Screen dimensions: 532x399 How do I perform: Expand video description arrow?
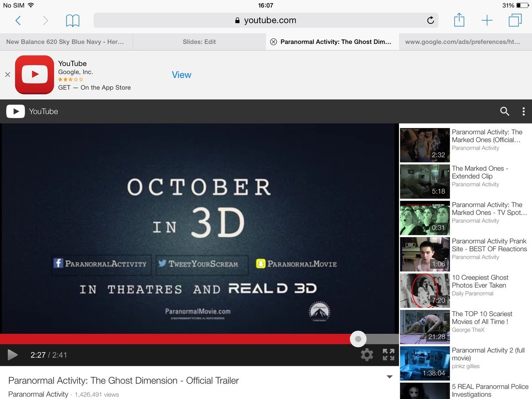[x=390, y=377]
